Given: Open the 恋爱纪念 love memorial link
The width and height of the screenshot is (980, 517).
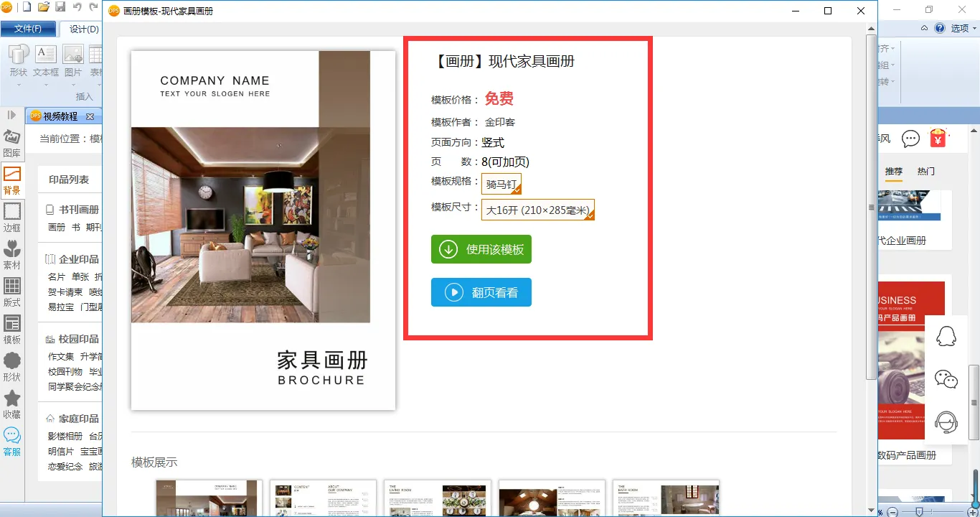Looking at the screenshot, I should pyautogui.click(x=65, y=467).
